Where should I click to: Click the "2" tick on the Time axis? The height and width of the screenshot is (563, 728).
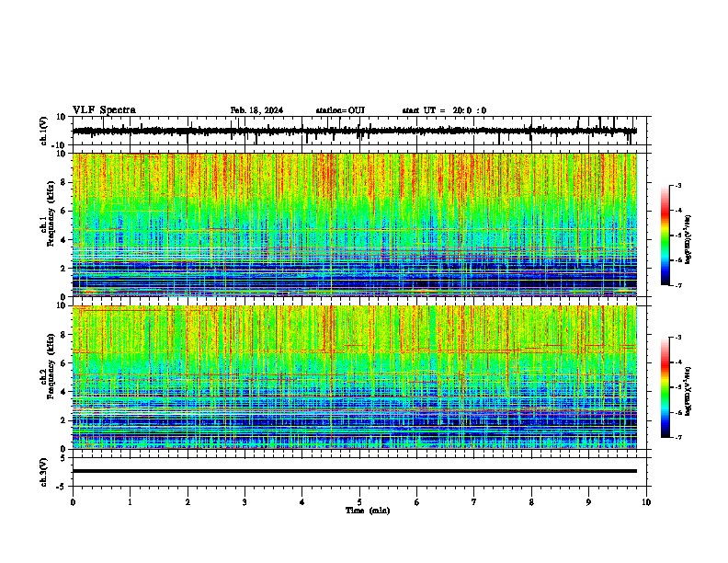pyautogui.click(x=188, y=502)
